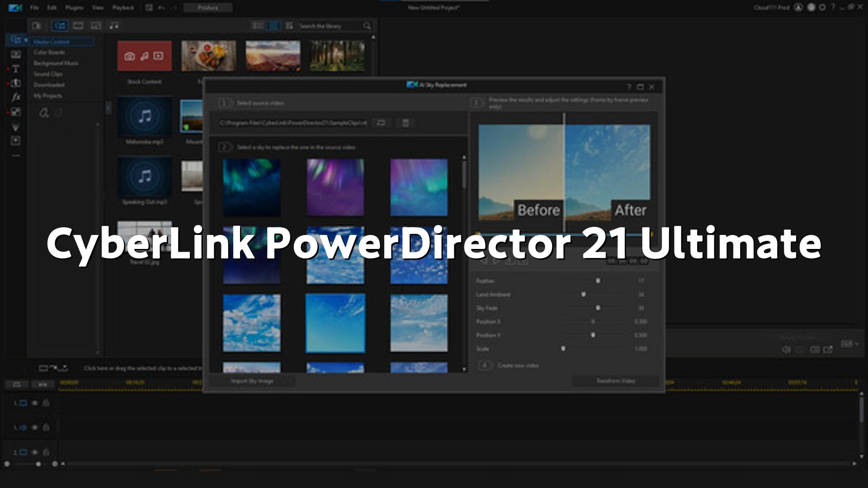This screenshot has height=488, width=868.
Task: Select Color Boards in library tree
Action: coord(49,52)
